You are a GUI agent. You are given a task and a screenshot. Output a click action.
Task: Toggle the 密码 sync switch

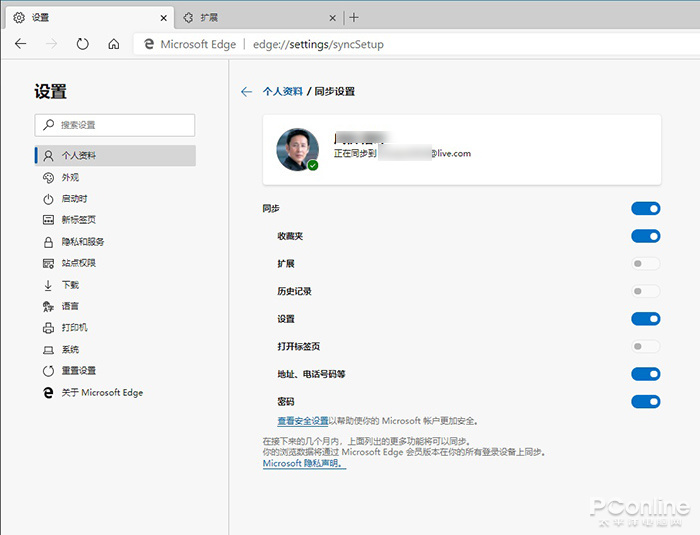[x=646, y=401]
